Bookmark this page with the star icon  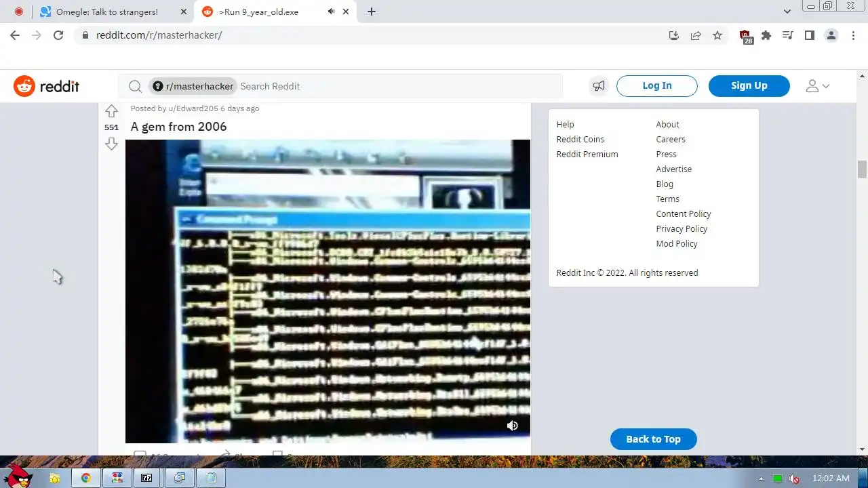tap(717, 35)
